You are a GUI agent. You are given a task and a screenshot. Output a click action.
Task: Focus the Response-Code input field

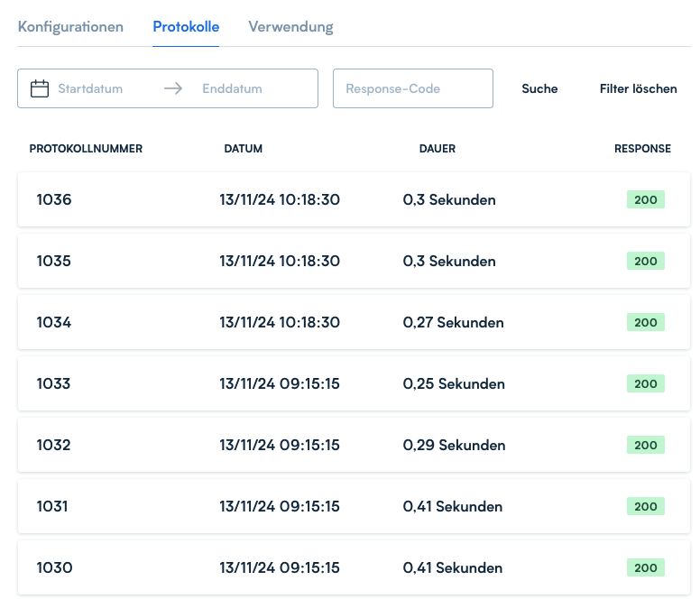(x=412, y=88)
